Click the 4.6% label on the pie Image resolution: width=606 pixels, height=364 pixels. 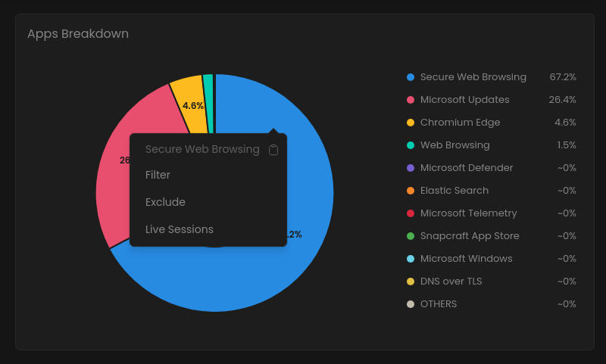click(193, 105)
